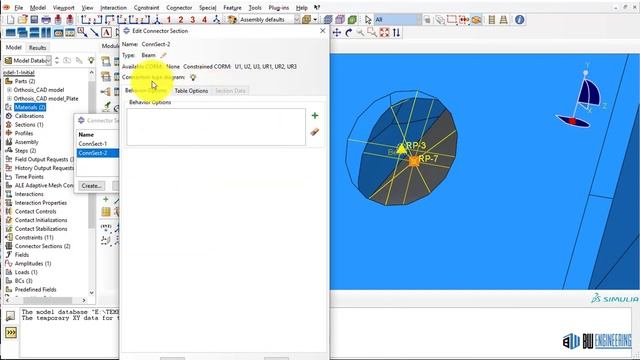The image size is (640, 360).
Task: Click the color code palette icon
Action: pyautogui.click(x=232, y=20)
